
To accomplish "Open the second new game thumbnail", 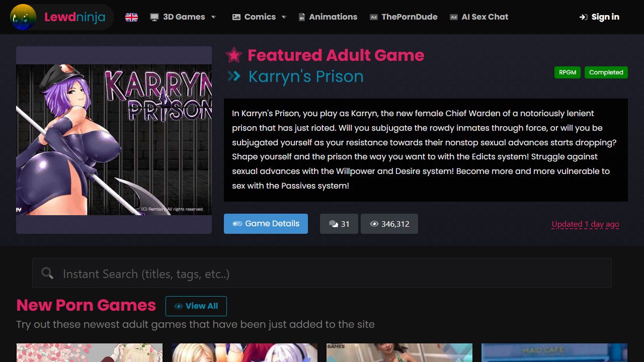I will 245,352.
